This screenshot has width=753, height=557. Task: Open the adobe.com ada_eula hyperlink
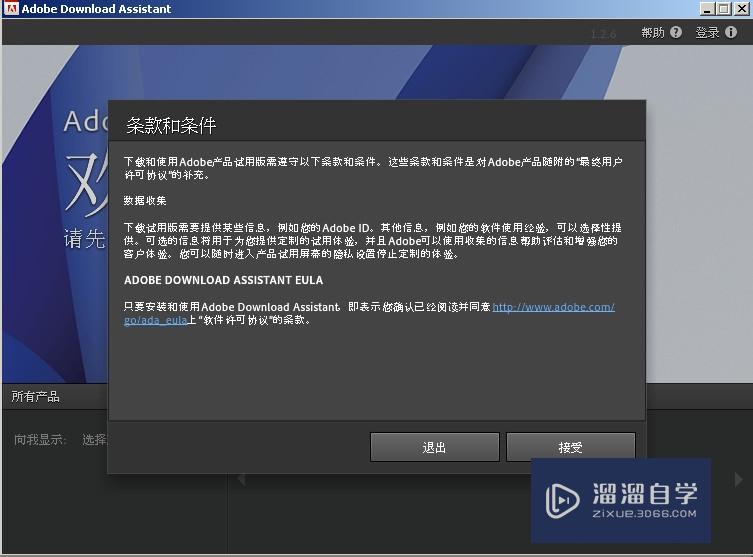coord(553,307)
